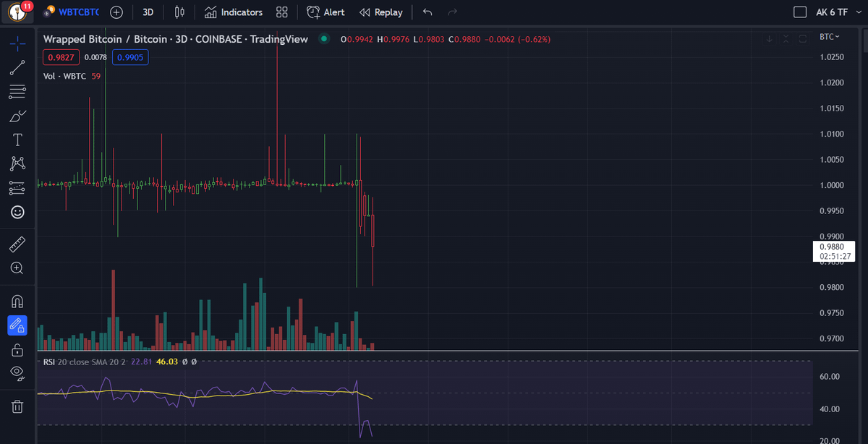Viewport: 868px width, 444px height.
Task: Click the WBTCBTC symbol search field
Action: click(x=77, y=12)
